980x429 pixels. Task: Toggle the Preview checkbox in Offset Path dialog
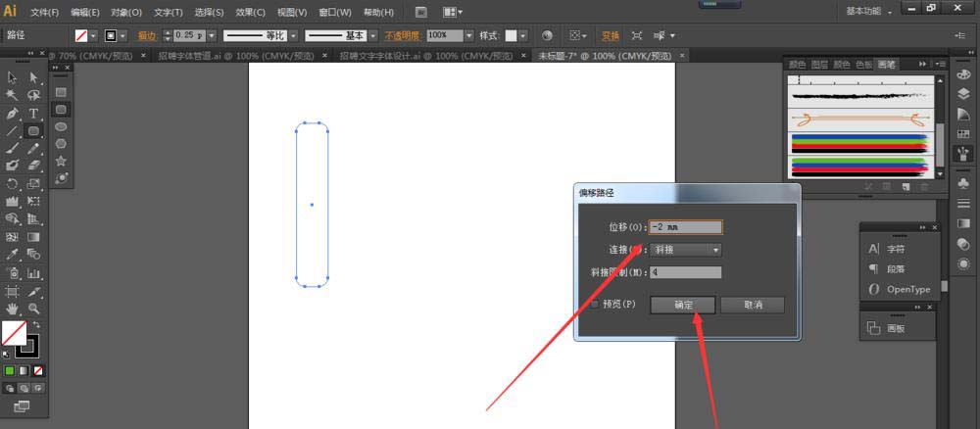[x=596, y=304]
